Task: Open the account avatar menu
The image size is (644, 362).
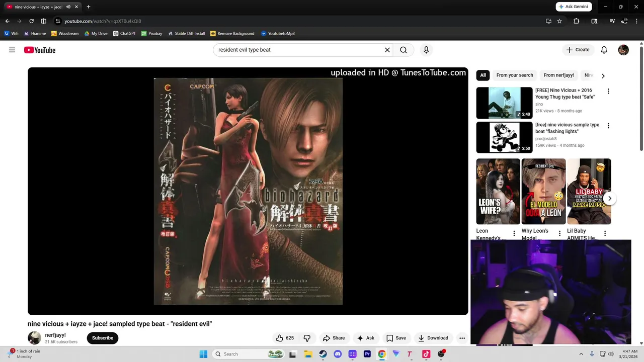Action: click(623, 50)
